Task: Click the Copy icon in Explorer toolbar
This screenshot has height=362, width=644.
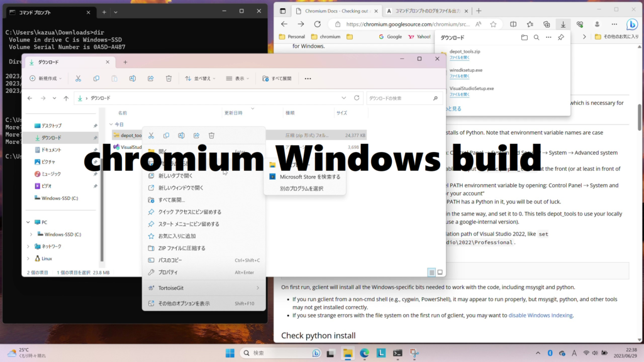Action: point(96,78)
